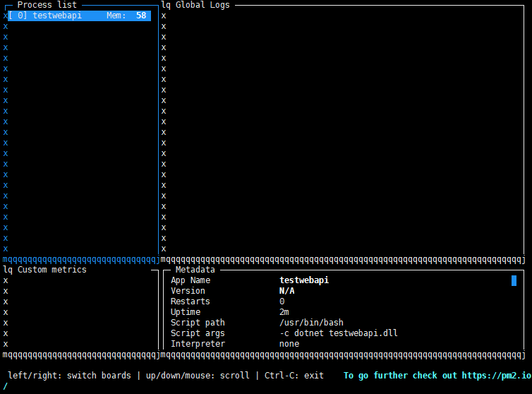Click the Metadata panel title

195,270
